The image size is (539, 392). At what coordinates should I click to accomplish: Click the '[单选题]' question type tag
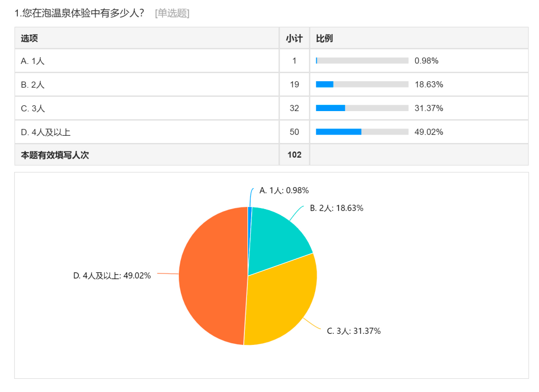point(172,14)
